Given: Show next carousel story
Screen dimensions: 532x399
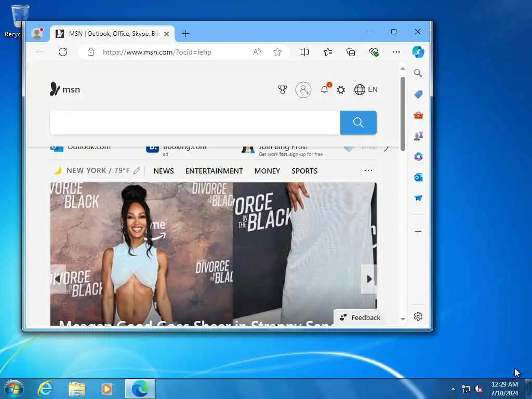Looking at the screenshot, I should pyautogui.click(x=369, y=279).
